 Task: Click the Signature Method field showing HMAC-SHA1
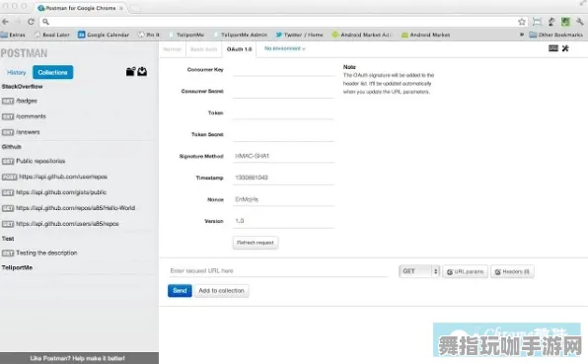283,156
